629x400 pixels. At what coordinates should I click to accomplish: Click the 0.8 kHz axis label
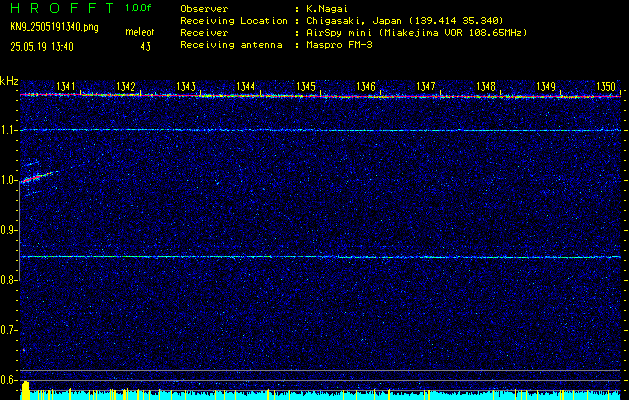point(9,280)
